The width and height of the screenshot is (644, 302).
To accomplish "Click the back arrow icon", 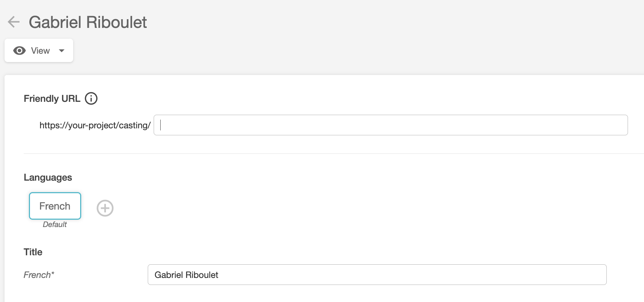I will tap(14, 22).
